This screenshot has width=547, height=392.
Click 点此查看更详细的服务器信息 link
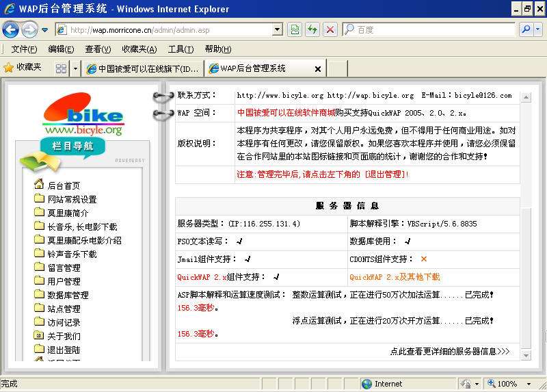pos(449,351)
